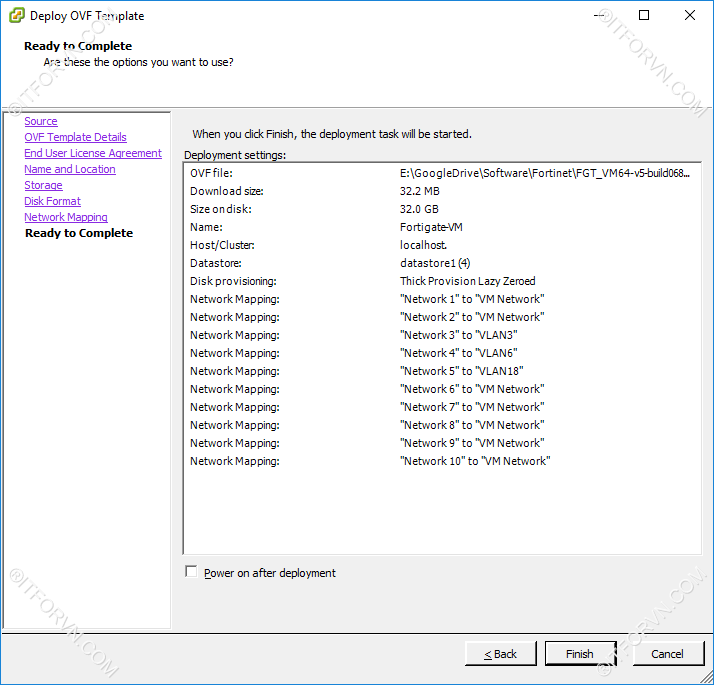Close the Deploy OVF Template dialog

pyautogui.click(x=690, y=15)
